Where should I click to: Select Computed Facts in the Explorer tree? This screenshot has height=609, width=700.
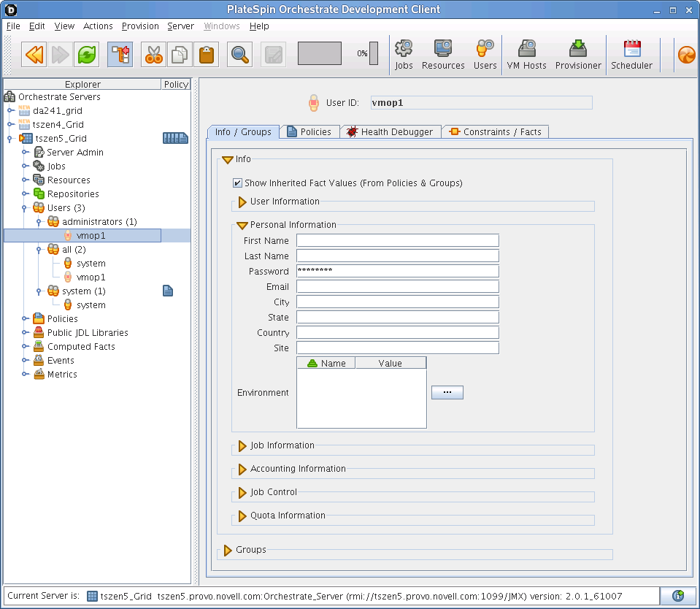81,347
